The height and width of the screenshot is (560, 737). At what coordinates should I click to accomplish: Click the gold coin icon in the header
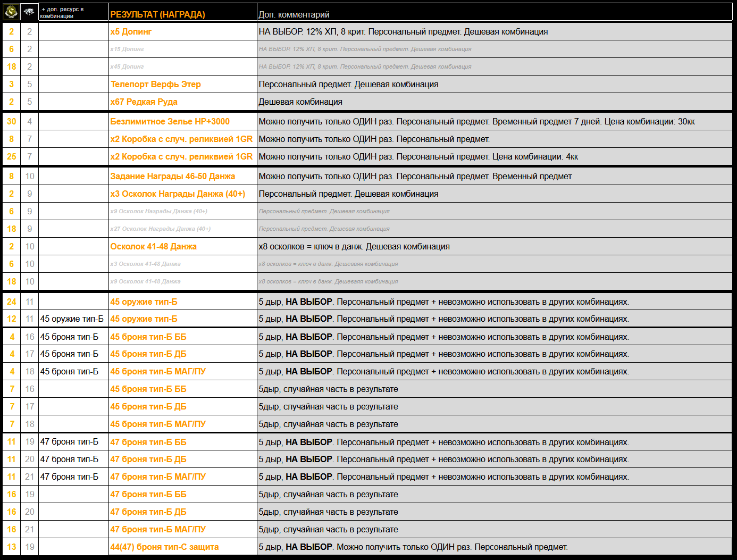11,11
